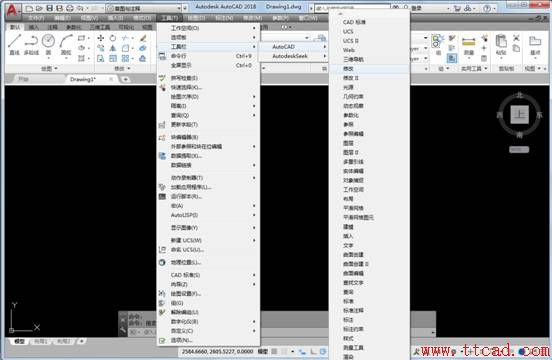Screen dimensions: 552x360
Task: Click the Undo arrow in quick access toolbar
Action: pos(80,8)
